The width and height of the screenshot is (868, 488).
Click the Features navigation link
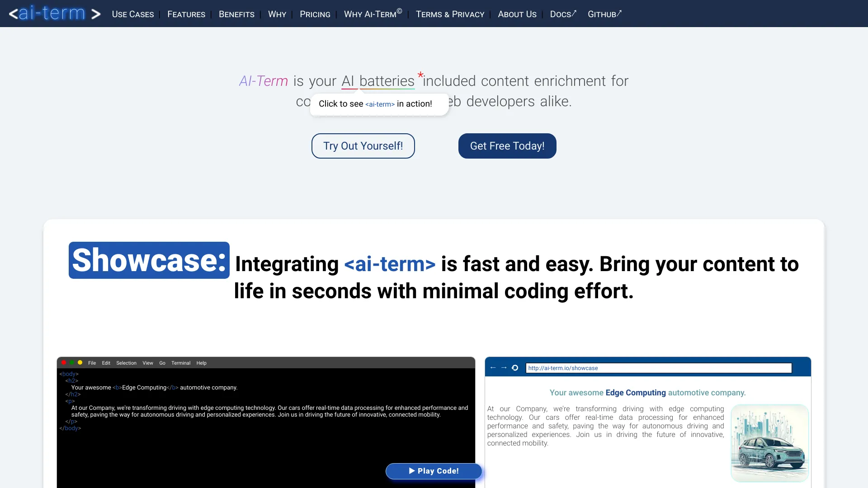click(x=186, y=14)
